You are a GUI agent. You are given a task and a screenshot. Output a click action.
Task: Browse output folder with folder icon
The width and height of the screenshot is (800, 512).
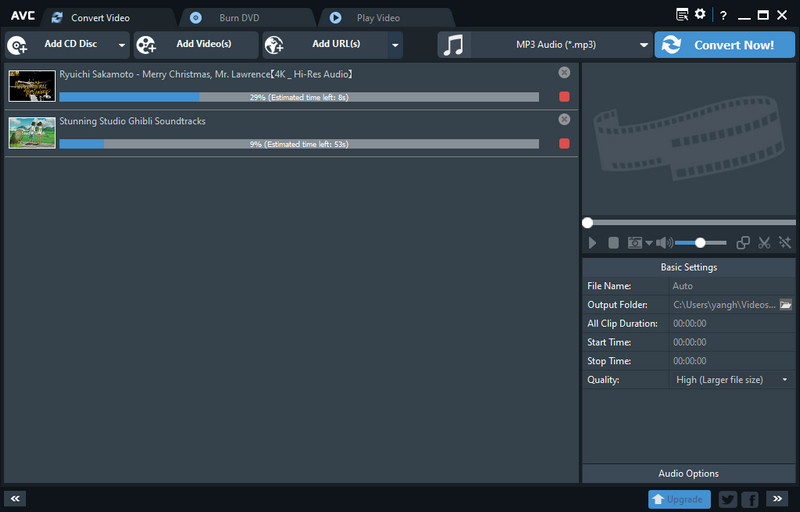tap(786, 304)
